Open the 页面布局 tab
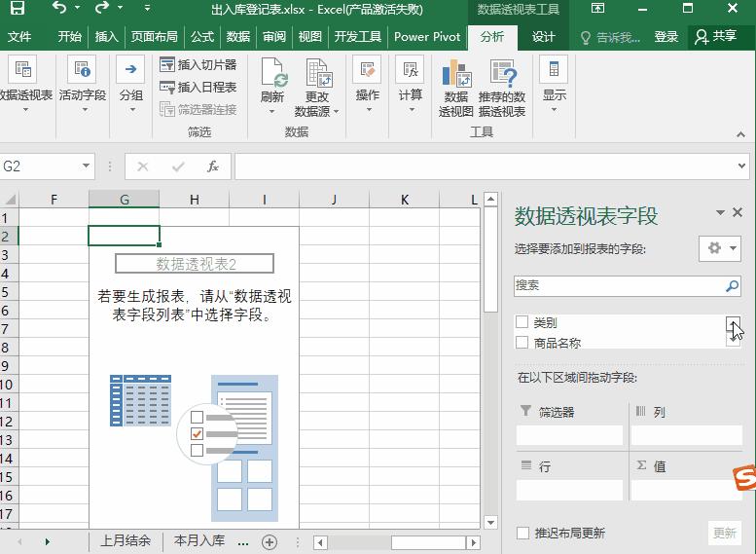The height and width of the screenshot is (554, 756). pyautogui.click(x=155, y=37)
